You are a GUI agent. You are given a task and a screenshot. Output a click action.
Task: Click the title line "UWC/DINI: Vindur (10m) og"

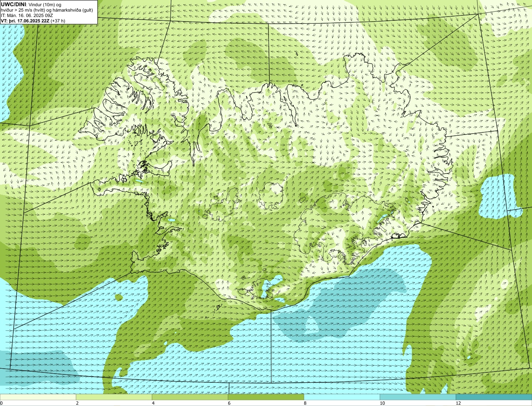pos(31,4)
